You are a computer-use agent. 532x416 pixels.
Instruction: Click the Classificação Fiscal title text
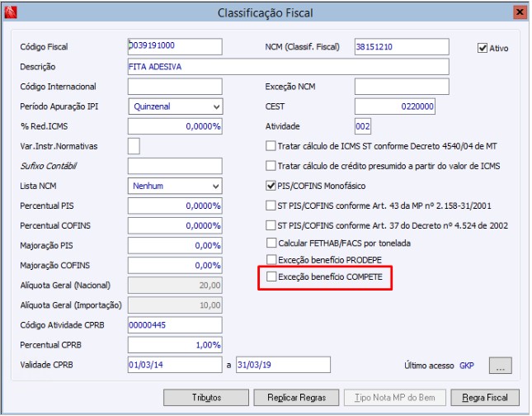[266, 13]
